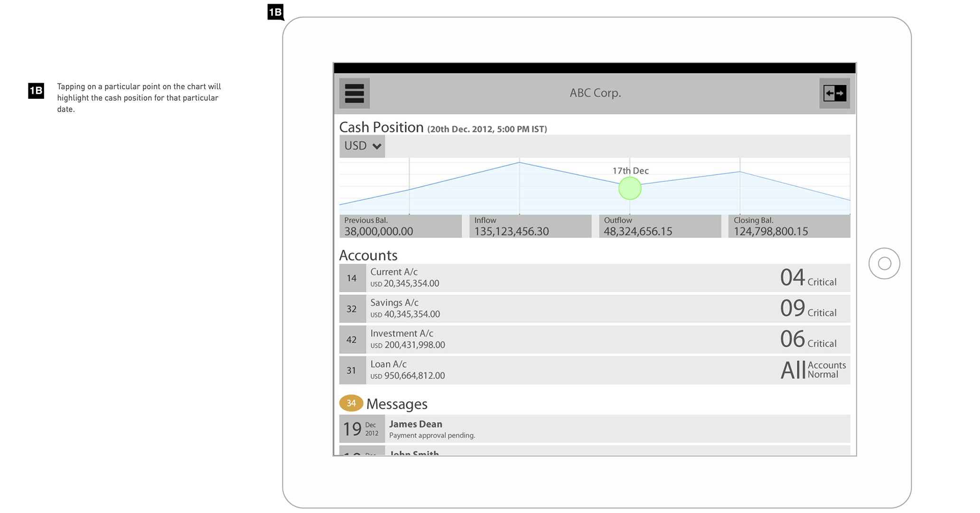Select the Accounts section header
The image size is (980, 513).
click(x=368, y=256)
